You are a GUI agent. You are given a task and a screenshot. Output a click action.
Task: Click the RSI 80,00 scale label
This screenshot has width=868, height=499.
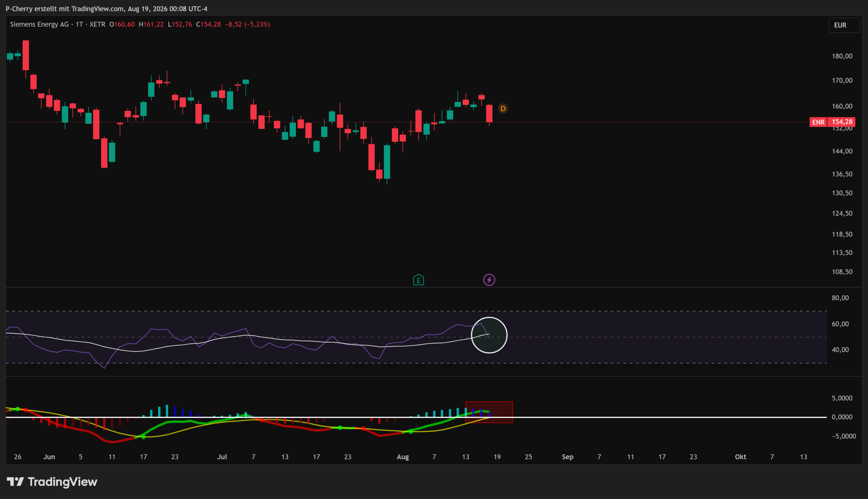[x=840, y=298]
